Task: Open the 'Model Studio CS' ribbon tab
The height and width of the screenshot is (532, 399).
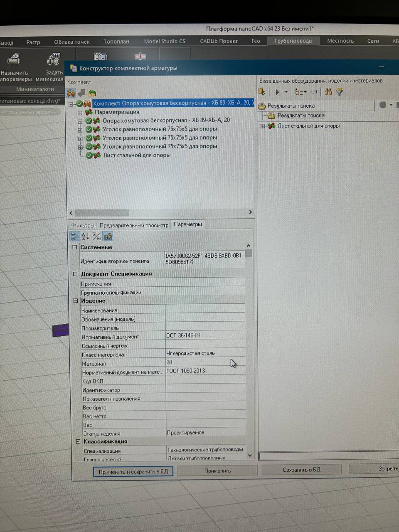Action: [x=165, y=41]
